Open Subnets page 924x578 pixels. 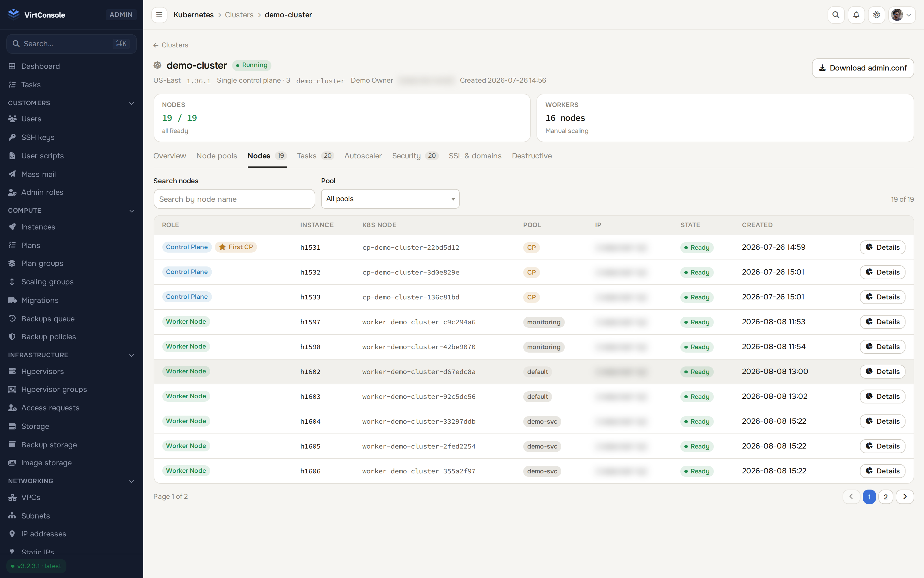tap(71, 516)
